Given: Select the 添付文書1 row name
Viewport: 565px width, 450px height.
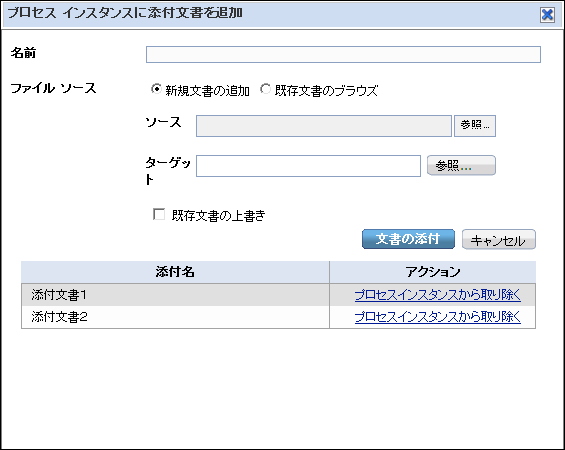Looking at the screenshot, I should point(59,295).
